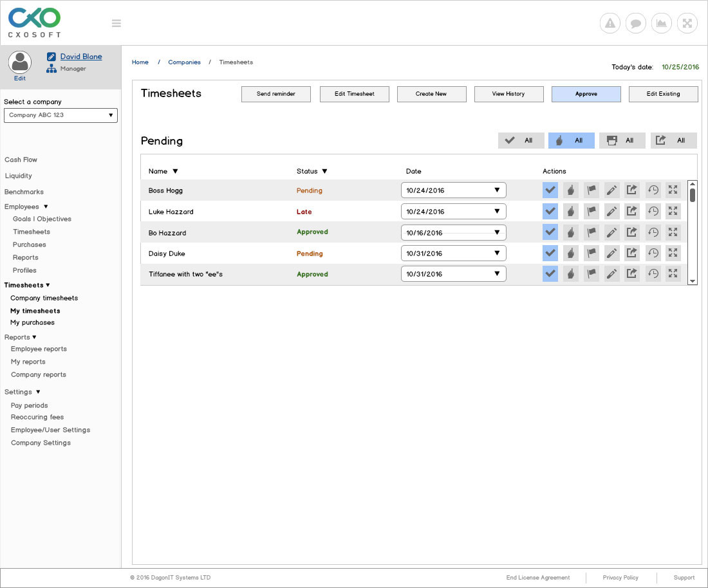Toggle approve checkmark for Boss Hogg
Viewport: 708px width, 588px height.
click(x=550, y=190)
